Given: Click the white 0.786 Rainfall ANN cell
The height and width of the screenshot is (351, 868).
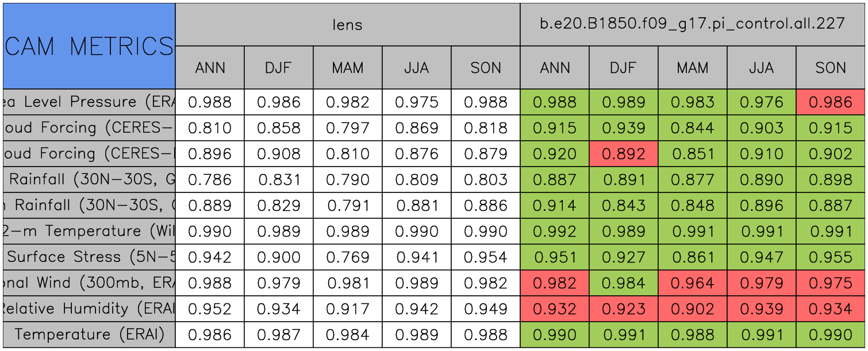Looking at the screenshot, I should click(210, 180).
